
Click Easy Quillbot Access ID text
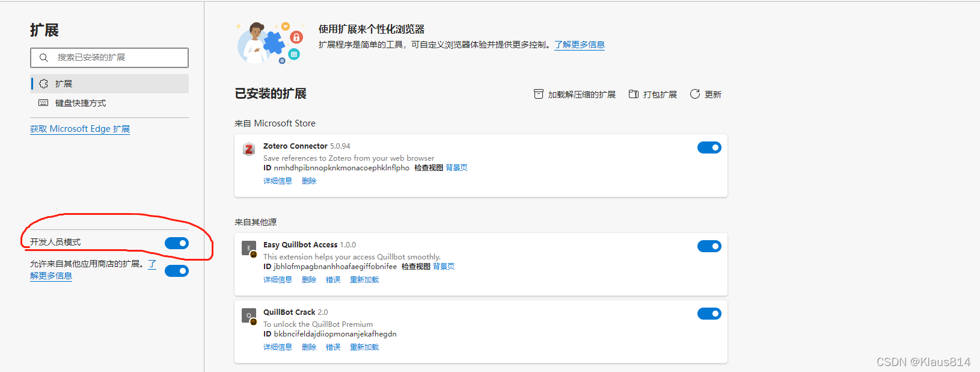pyautogui.click(x=330, y=267)
